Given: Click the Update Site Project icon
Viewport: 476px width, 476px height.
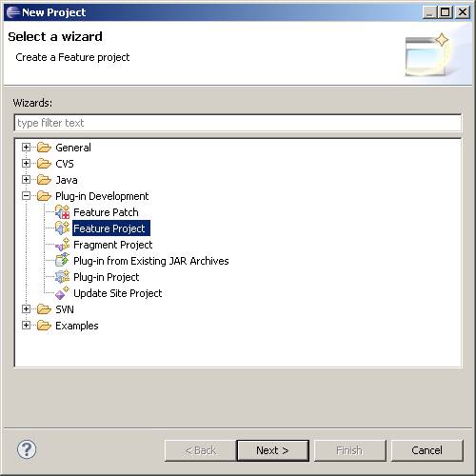Looking at the screenshot, I should pos(62,293).
